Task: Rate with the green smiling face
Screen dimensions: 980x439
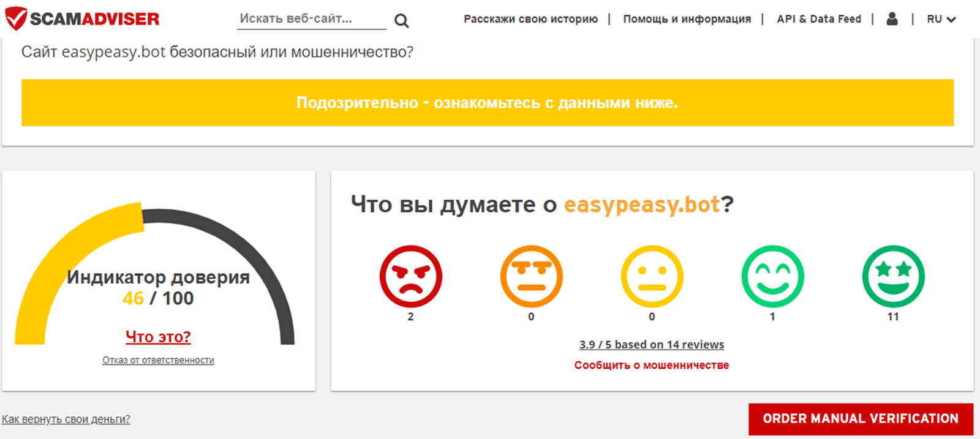Action: pyautogui.click(x=772, y=276)
